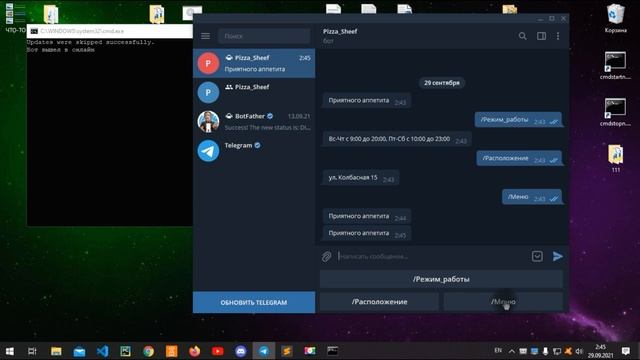Open YouTube app from taskbar
The image size is (640, 360).
218,351
